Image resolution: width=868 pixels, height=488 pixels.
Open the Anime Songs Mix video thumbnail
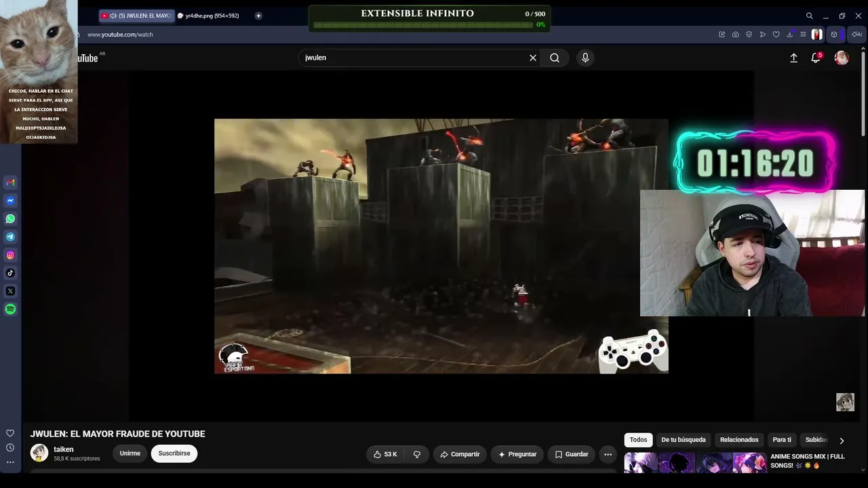[x=695, y=463]
